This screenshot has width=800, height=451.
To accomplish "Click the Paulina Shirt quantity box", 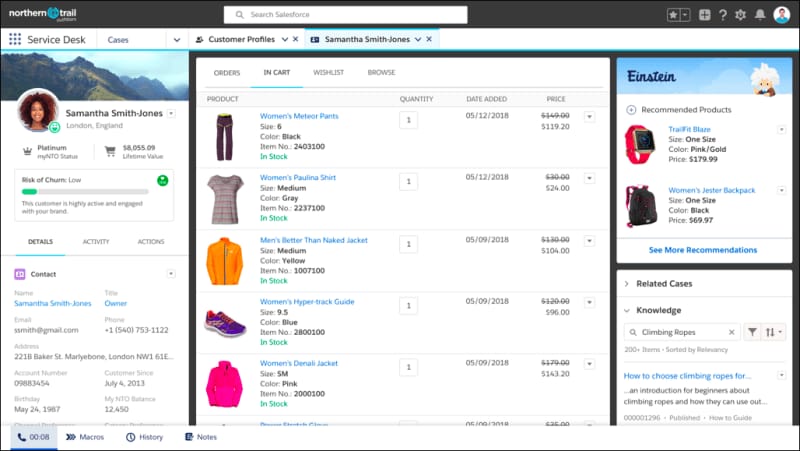I will pos(408,182).
